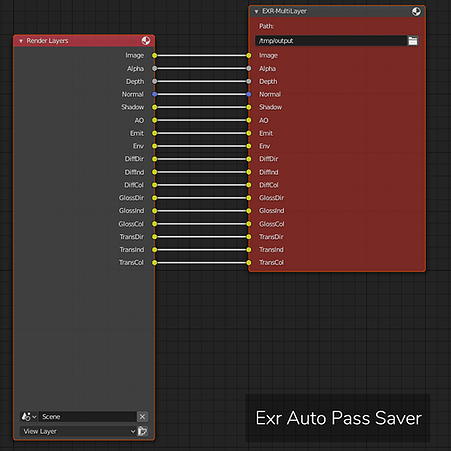Click Render Layers Alpha output socket

pos(154,68)
